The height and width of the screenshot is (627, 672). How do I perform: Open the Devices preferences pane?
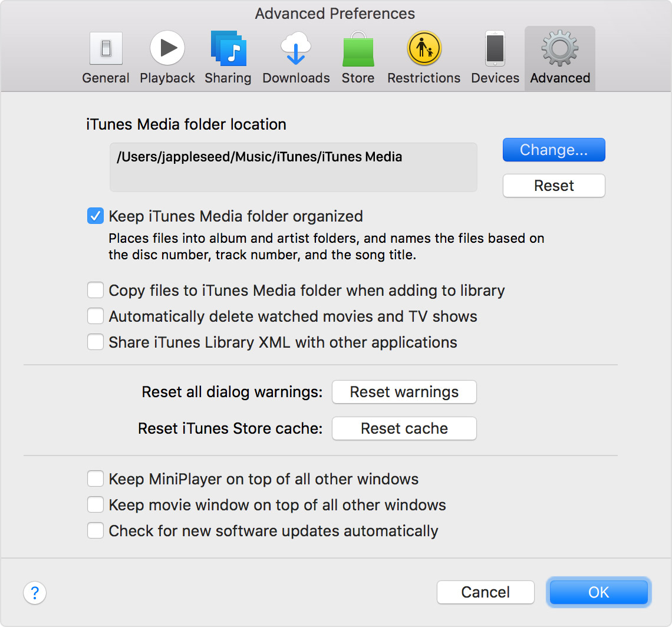(x=495, y=58)
